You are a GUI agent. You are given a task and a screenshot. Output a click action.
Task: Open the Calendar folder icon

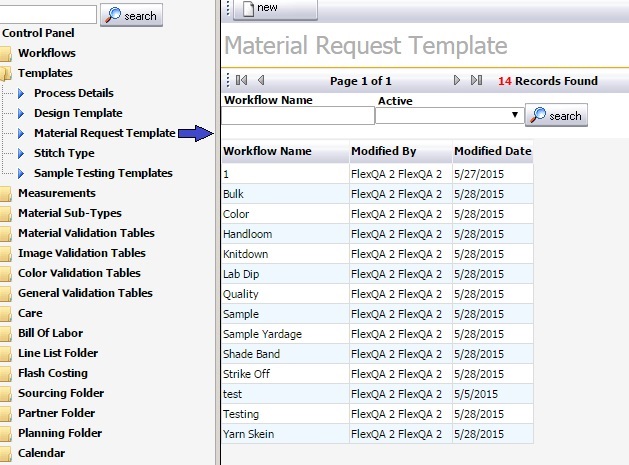coord(6,453)
